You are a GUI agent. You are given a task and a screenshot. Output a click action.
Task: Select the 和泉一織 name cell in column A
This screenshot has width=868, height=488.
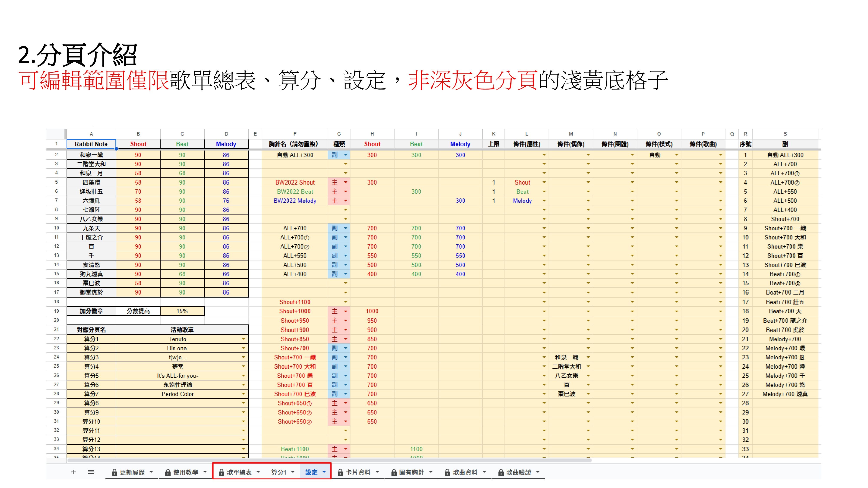click(x=91, y=155)
